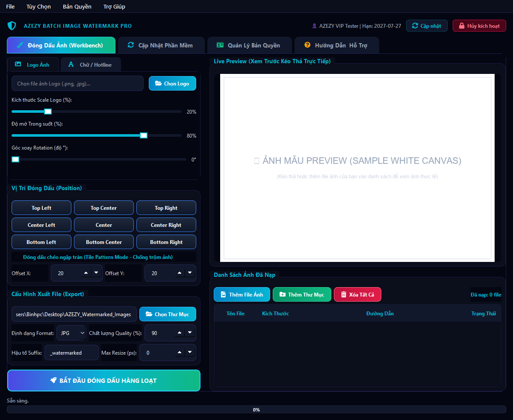Decrease Offset X with the down arrow
This screenshot has height=420, width=513.
96,273
